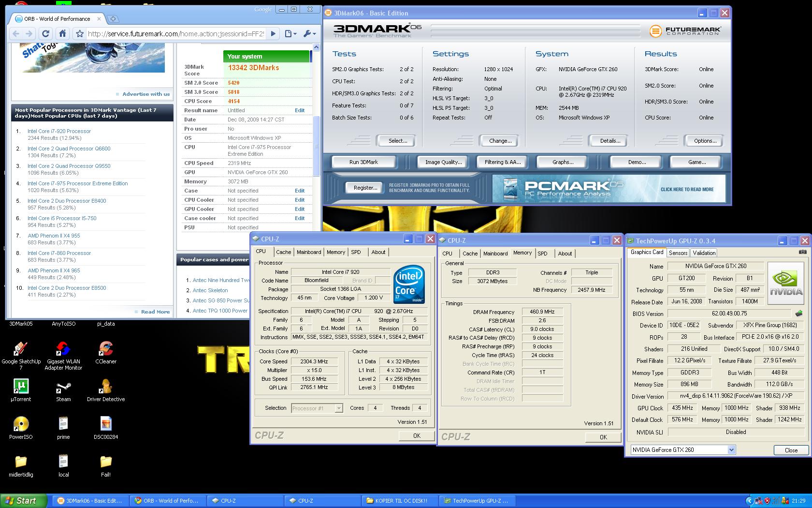Close GPU-Z with the Close button
The height and width of the screenshot is (508, 812).
tap(791, 450)
